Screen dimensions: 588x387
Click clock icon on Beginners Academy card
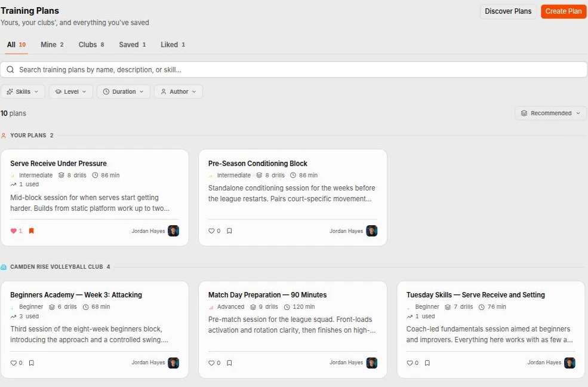(85, 307)
